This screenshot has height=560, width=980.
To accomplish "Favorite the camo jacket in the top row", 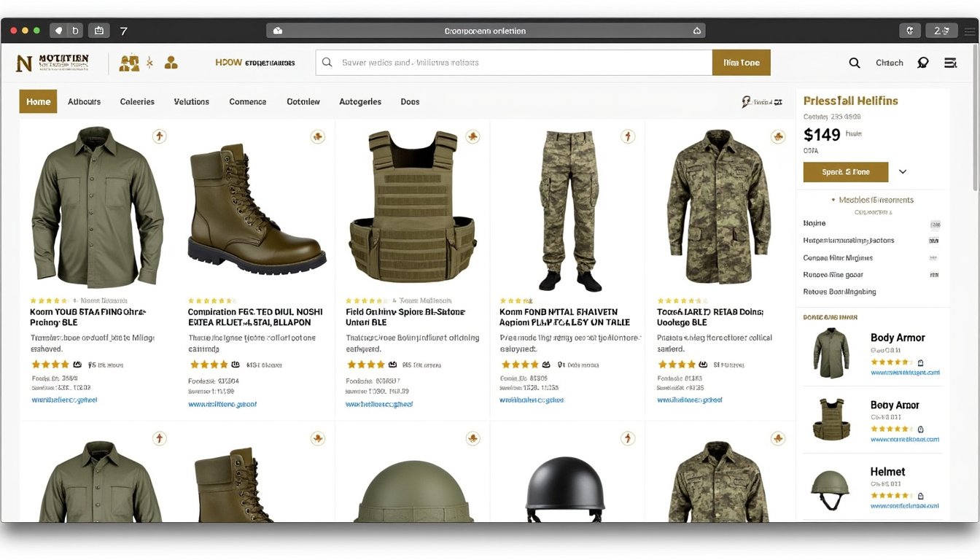I will 778,136.
